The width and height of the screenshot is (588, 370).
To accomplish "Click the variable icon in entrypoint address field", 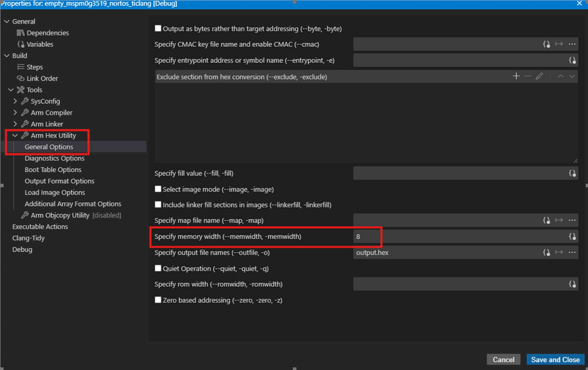I will coord(572,60).
